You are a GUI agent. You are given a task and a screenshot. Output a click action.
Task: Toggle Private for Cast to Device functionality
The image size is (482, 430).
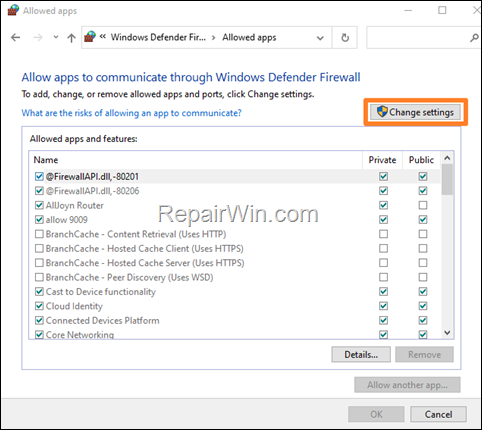tap(384, 292)
